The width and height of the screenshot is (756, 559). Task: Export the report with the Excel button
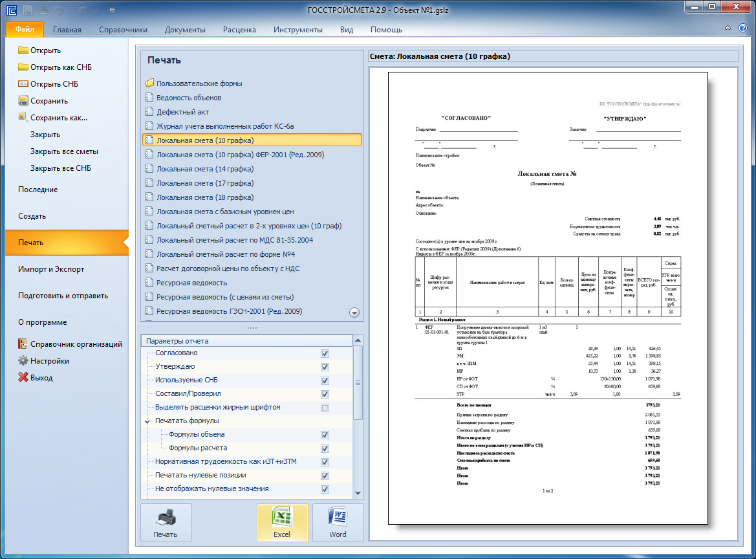[x=282, y=523]
